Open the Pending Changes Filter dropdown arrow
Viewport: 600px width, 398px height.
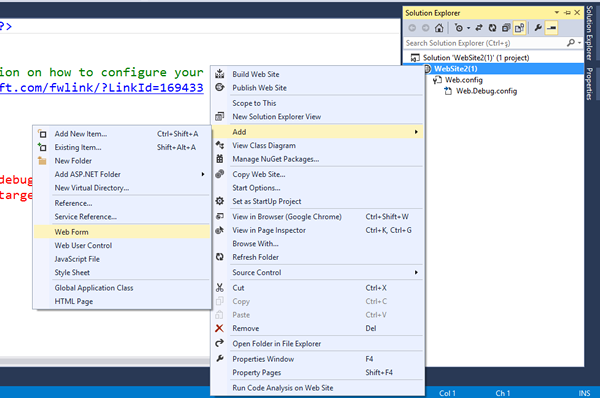pyautogui.click(x=468, y=28)
